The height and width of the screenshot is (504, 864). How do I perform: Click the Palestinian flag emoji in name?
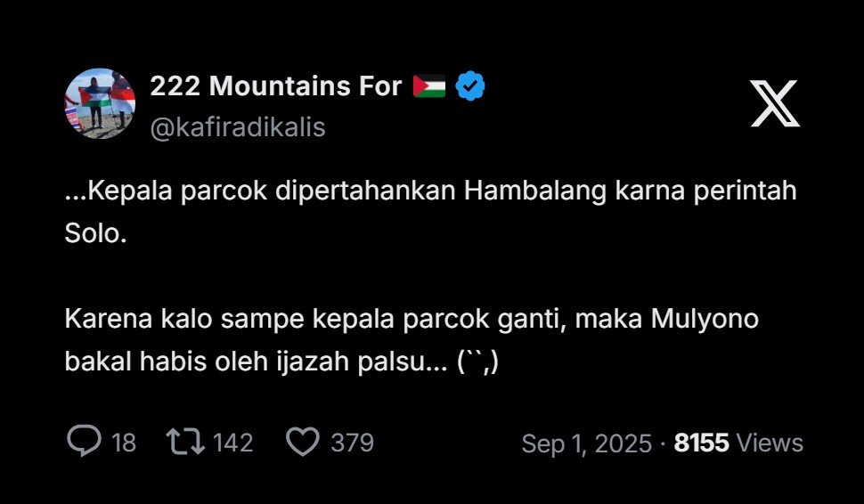429,86
